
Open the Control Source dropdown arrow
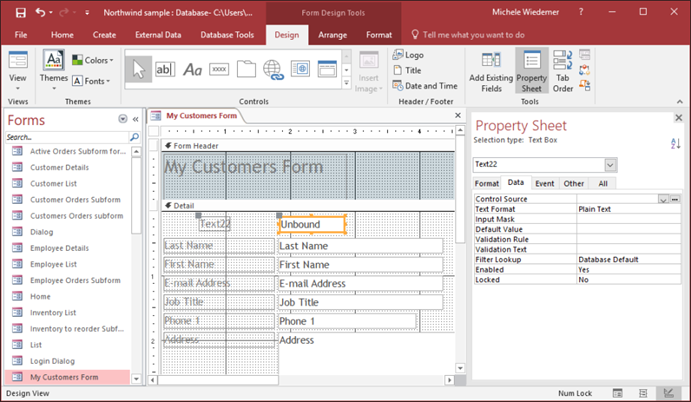tap(663, 199)
